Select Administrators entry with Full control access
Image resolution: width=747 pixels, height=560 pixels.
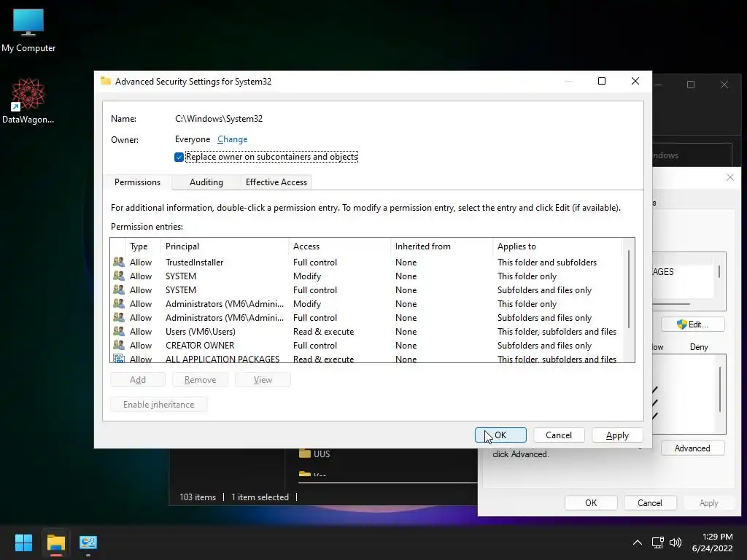(x=367, y=317)
